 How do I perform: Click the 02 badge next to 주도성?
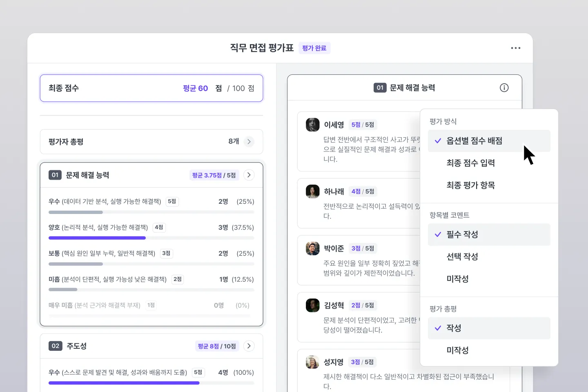[x=56, y=346]
